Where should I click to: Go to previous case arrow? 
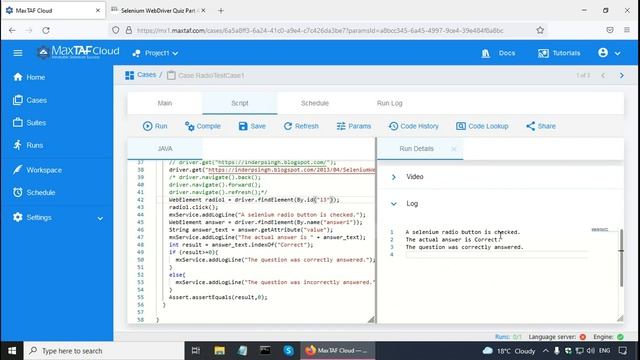pyautogui.click(x=603, y=76)
